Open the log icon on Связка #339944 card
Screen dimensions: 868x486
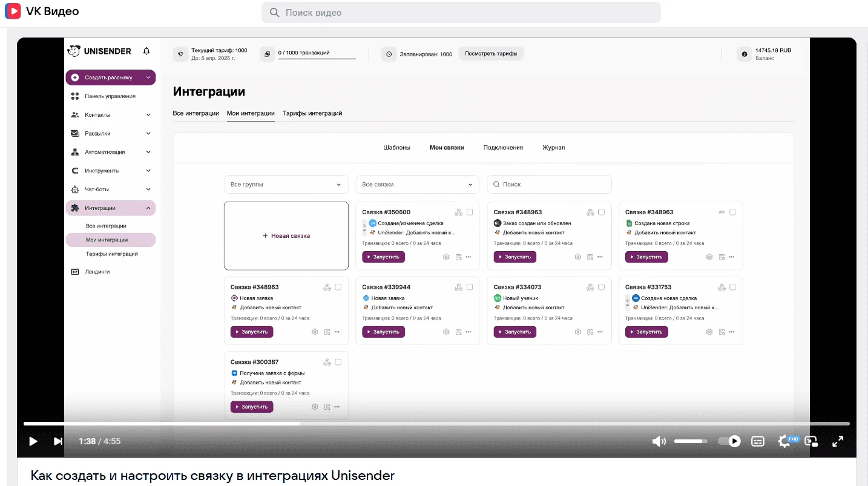pyautogui.click(x=458, y=332)
